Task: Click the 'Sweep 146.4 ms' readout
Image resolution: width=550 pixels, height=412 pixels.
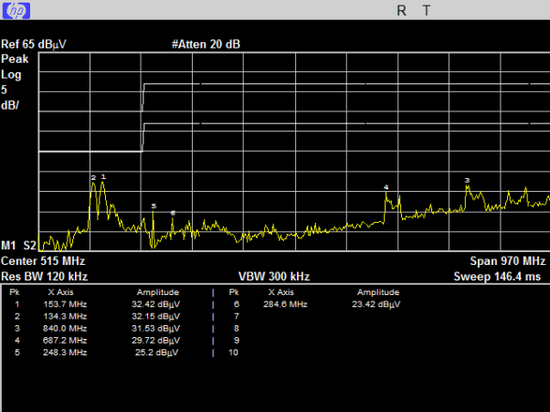Action: (x=497, y=277)
